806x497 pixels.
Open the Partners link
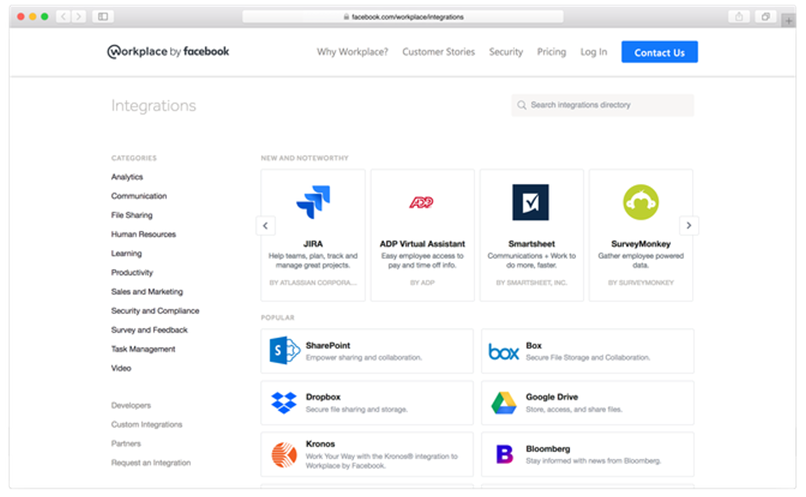[x=126, y=443]
